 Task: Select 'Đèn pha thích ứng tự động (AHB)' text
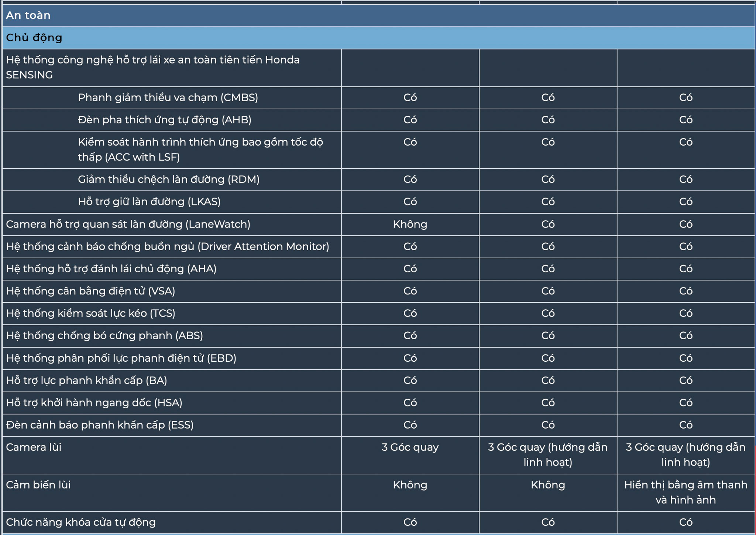pyautogui.click(x=165, y=120)
